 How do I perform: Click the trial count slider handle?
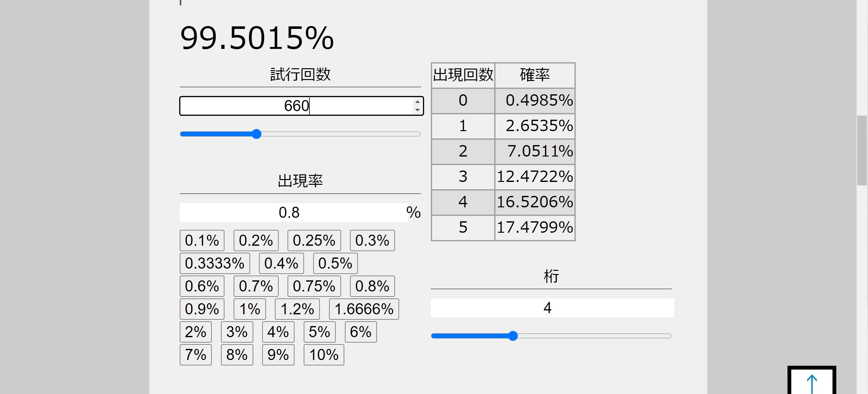click(256, 134)
